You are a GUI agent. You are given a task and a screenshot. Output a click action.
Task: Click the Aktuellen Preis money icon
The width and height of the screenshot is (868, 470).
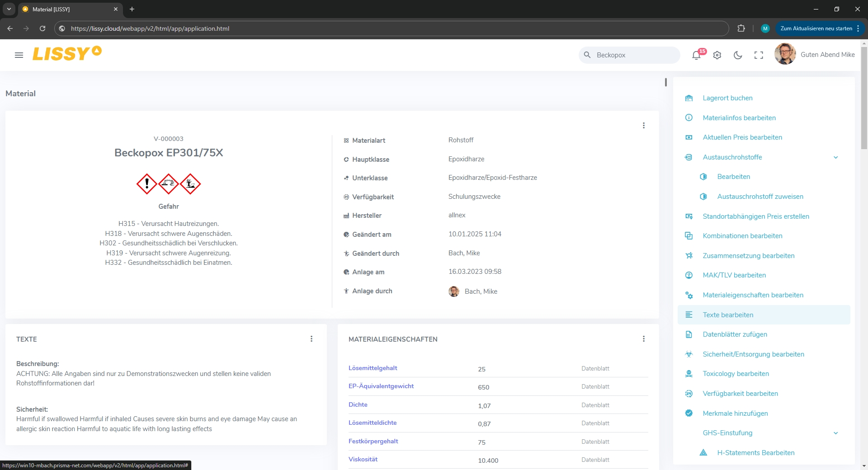tap(689, 137)
